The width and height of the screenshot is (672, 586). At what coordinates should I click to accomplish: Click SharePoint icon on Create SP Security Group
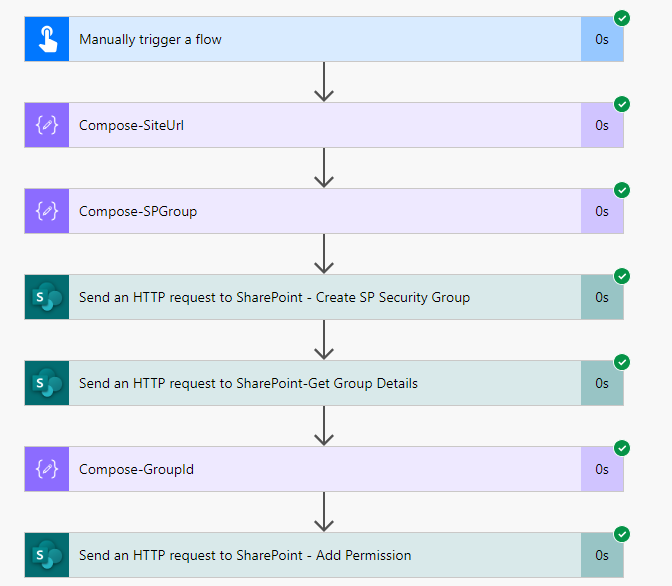coord(47,297)
